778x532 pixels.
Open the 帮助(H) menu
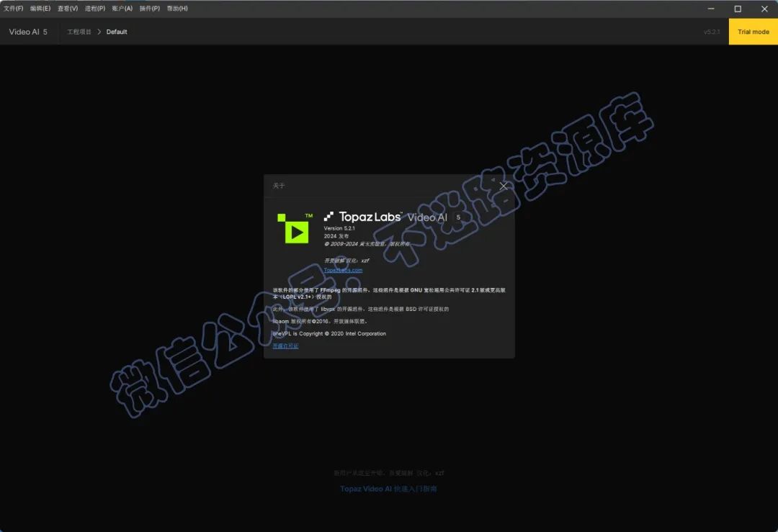point(177,9)
